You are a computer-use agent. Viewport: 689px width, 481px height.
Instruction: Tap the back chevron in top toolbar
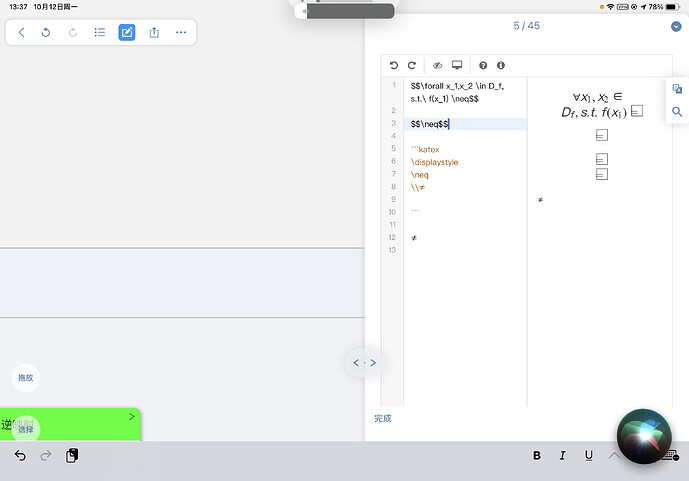pos(21,33)
